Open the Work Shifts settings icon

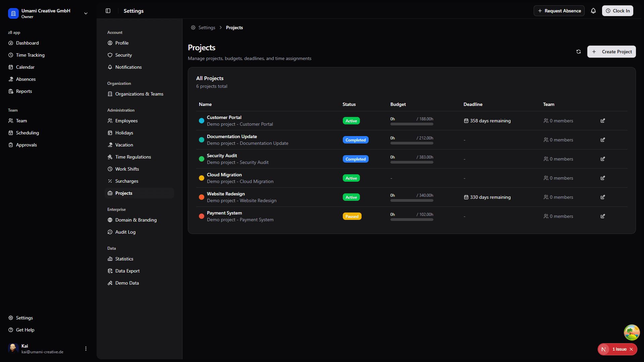click(110, 169)
